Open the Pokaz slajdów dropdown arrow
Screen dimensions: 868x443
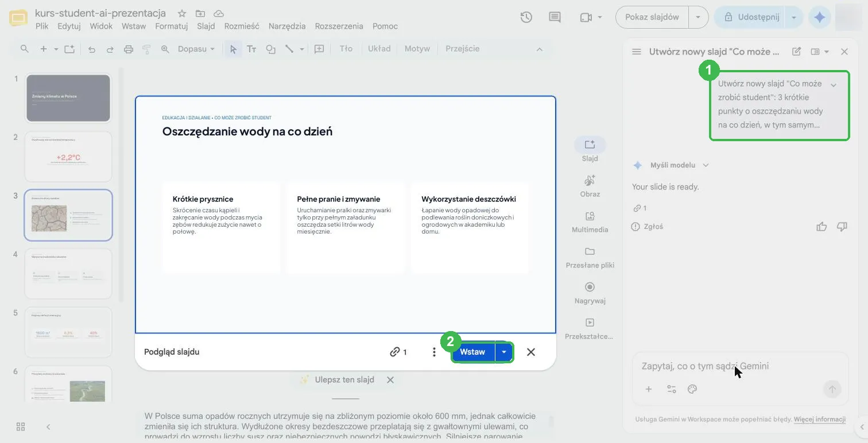pyautogui.click(x=698, y=17)
